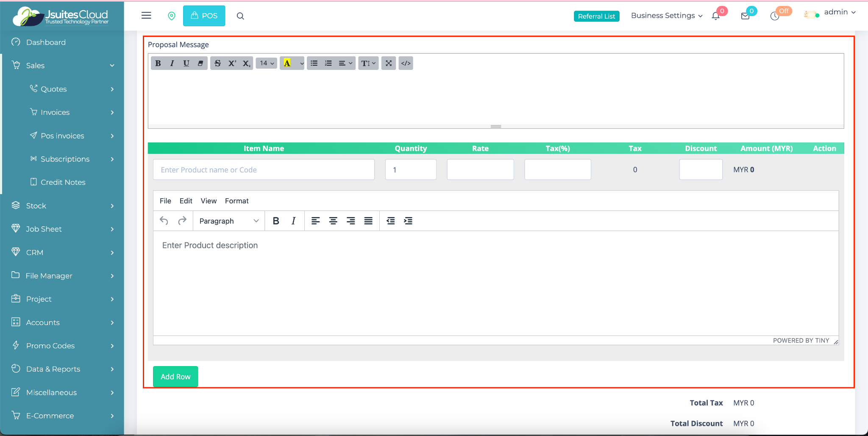Toggle strikethrough in Proposal Message toolbar
Viewport: 868px width, 436px height.
point(217,63)
